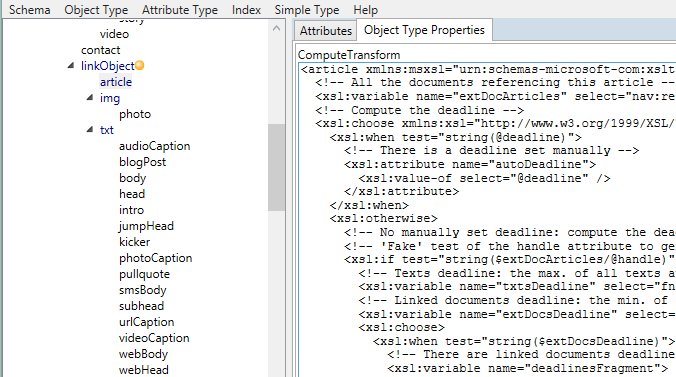
Task: Open the Attribute Type menu
Action: tap(180, 9)
